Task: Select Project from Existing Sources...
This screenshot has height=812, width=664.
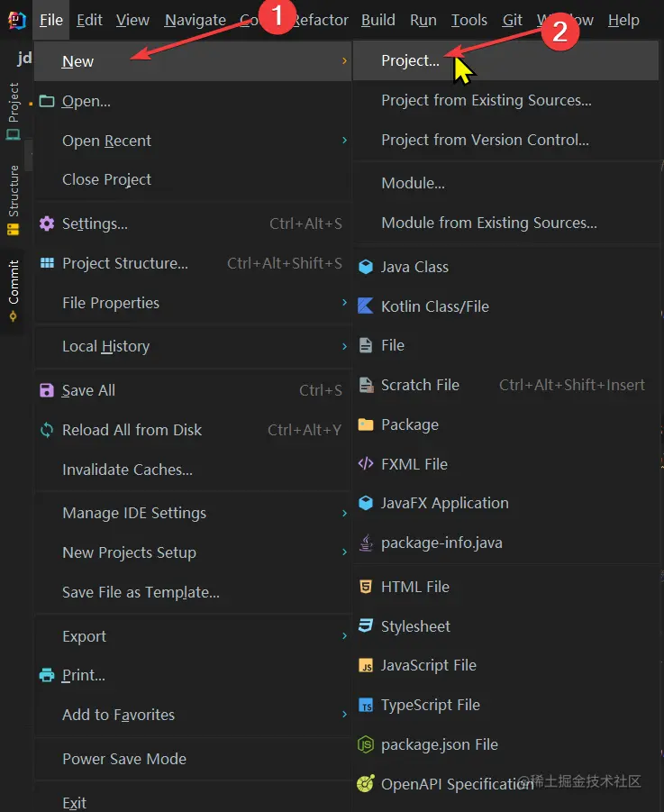Action: (x=505, y=100)
